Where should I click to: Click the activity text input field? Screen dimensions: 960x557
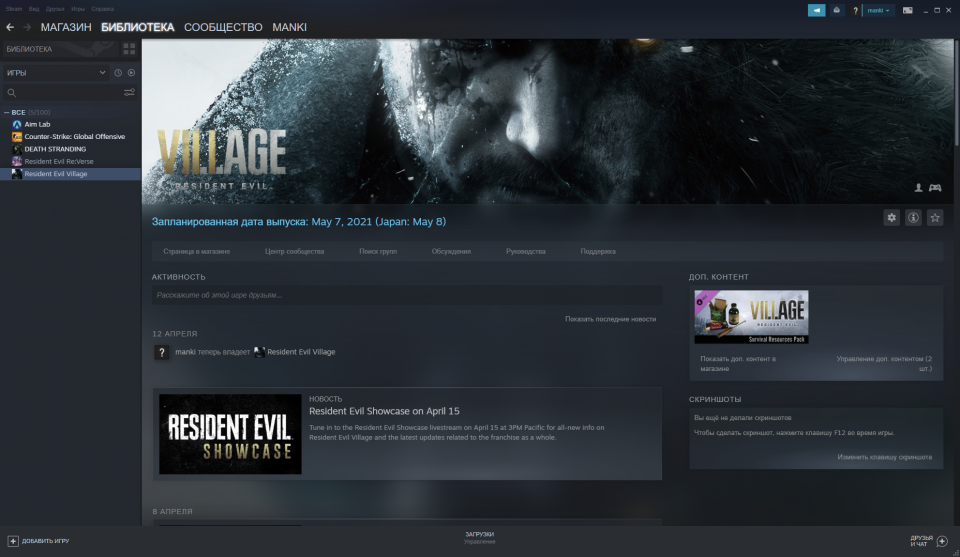tap(407, 295)
